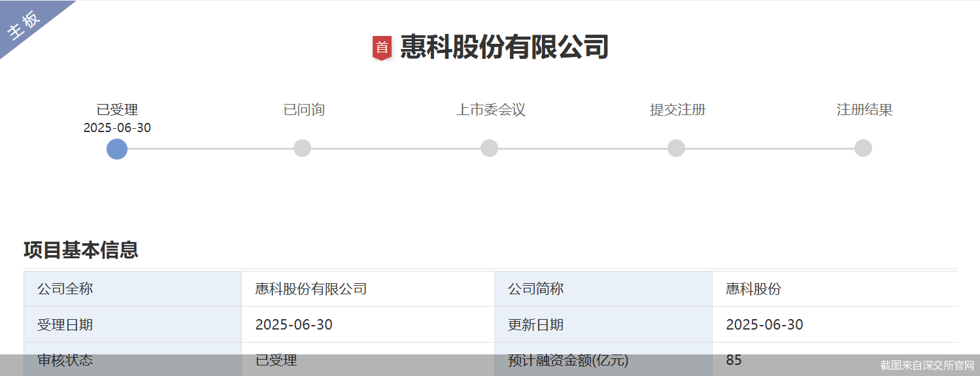This screenshot has height=376, width=980.
Task: Click the 受理日期 value 2025-06-30
Action: [294, 324]
